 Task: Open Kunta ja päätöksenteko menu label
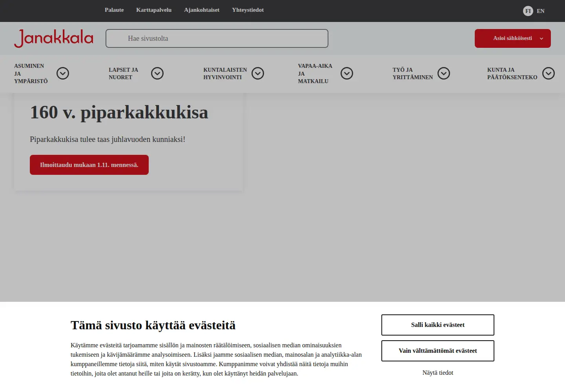coord(512,73)
